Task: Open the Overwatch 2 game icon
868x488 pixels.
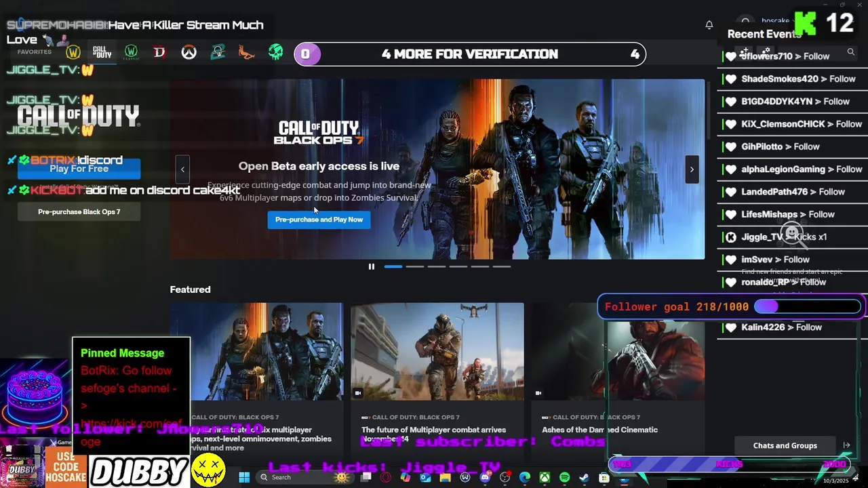Action: [218, 52]
